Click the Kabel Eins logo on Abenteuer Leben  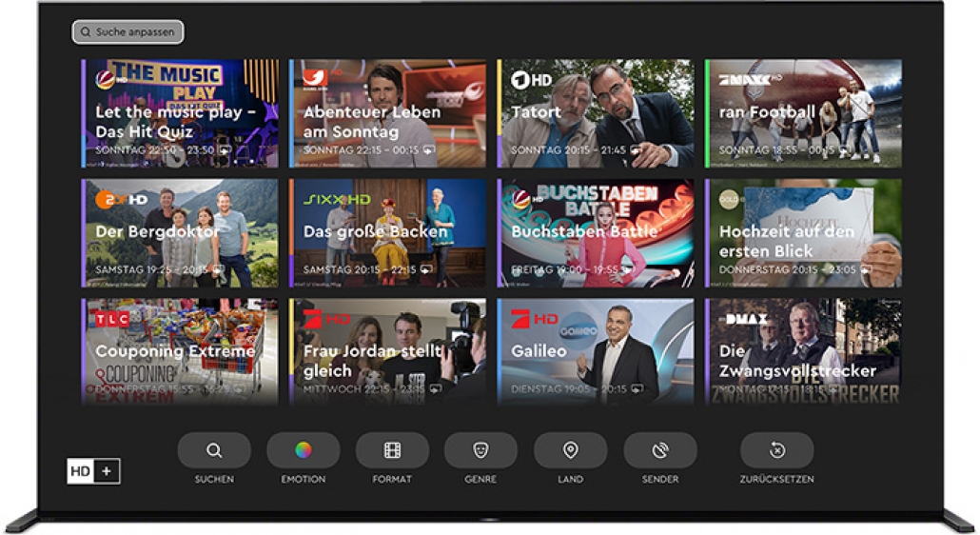[x=316, y=79]
